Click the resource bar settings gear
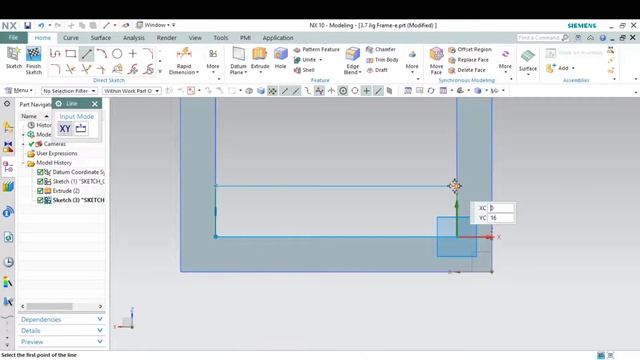This screenshot has height=360, width=640. pos(7,104)
